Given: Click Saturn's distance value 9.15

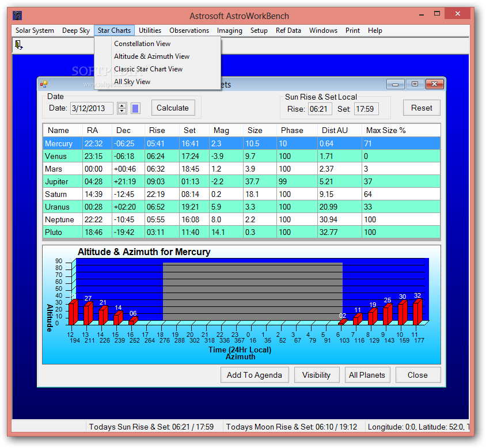Looking at the screenshot, I should point(340,195).
